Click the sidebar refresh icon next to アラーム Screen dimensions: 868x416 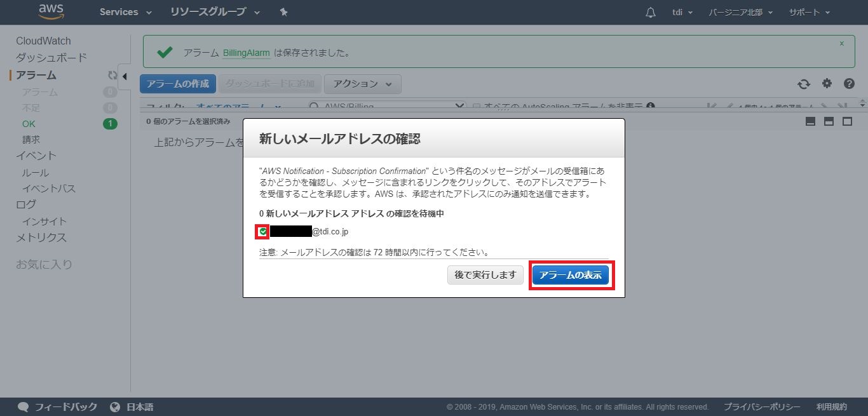click(112, 75)
